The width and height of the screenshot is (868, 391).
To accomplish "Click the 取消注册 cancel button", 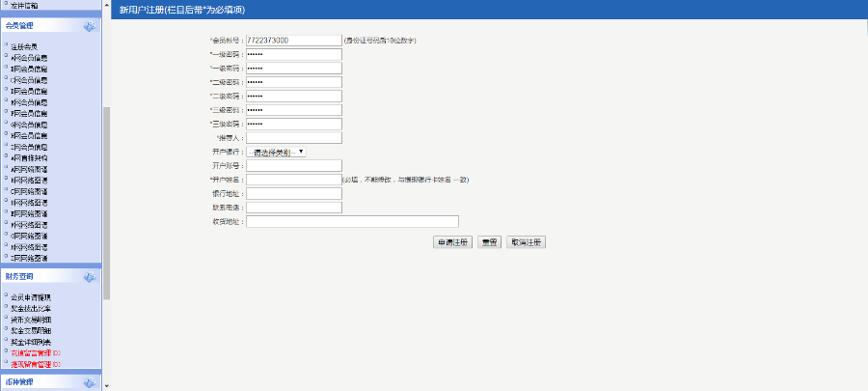I will [526, 242].
